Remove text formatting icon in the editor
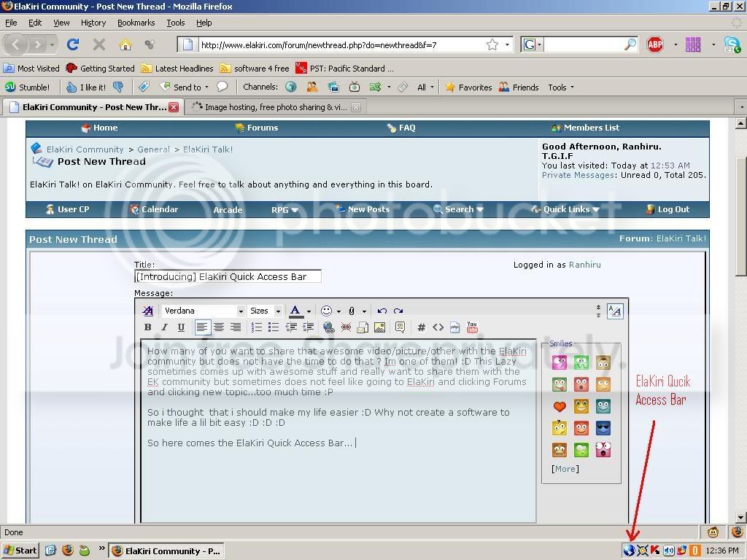The height and width of the screenshot is (560, 747). click(x=147, y=311)
